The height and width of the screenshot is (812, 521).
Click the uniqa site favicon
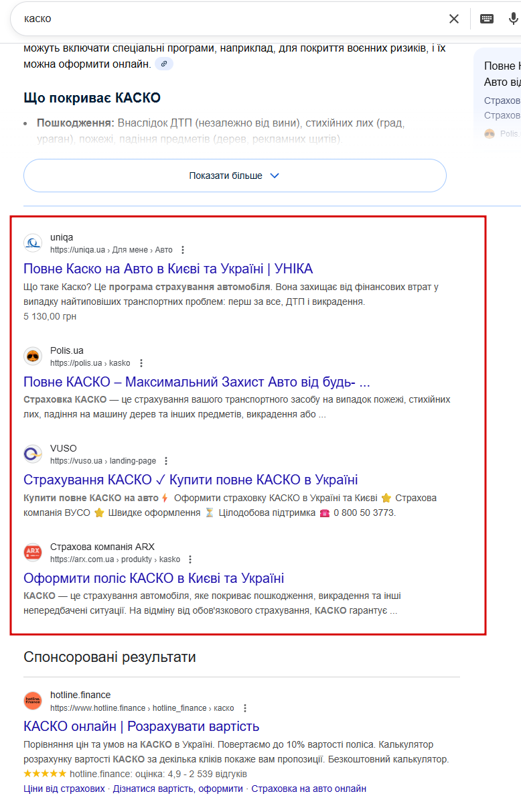(x=33, y=243)
